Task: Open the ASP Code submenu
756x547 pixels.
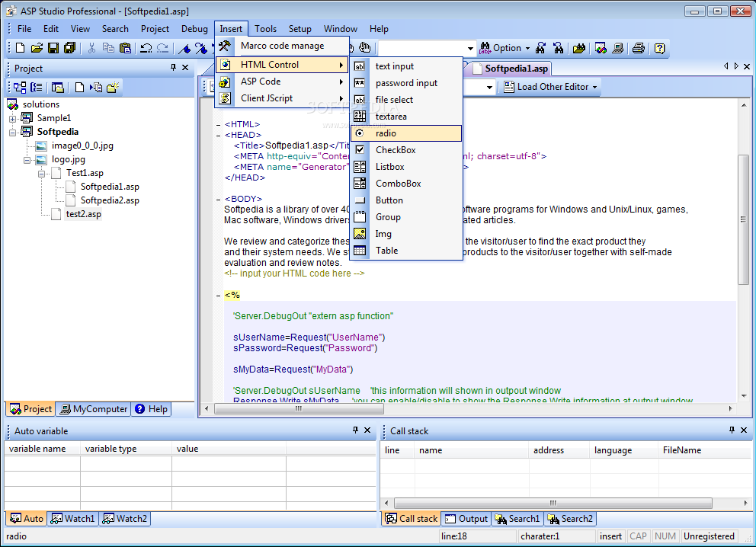Action: pos(282,82)
